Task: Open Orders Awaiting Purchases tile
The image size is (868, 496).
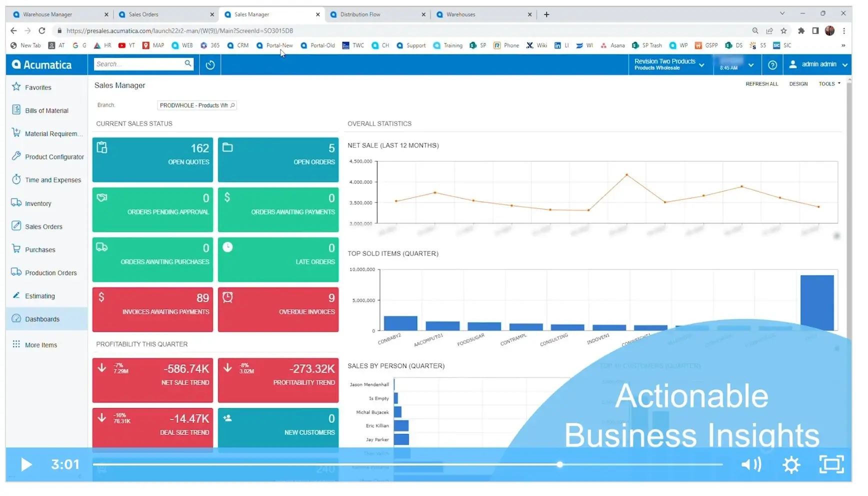Action: tap(152, 259)
